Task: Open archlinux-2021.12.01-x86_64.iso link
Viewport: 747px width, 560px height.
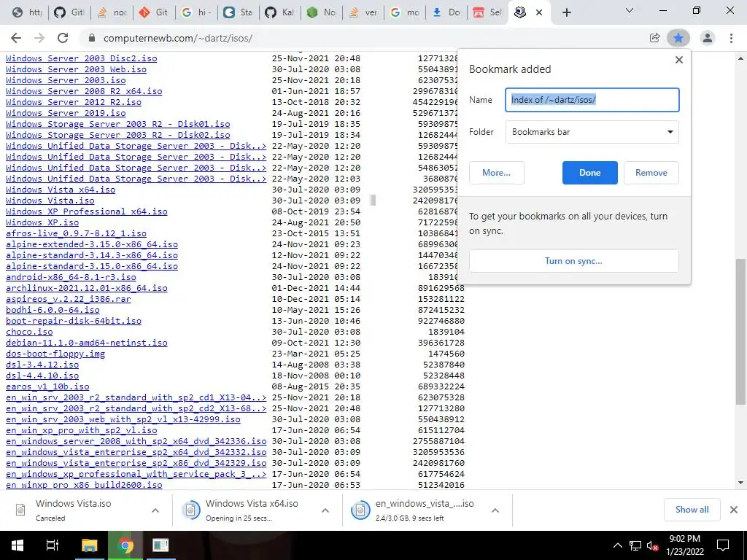Action: click(x=87, y=288)
